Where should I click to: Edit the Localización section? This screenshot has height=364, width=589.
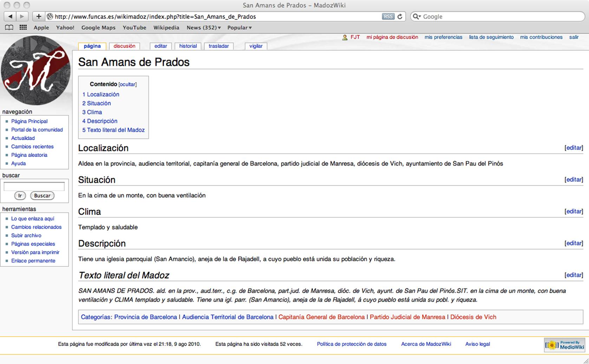click(x=574, y=148)
